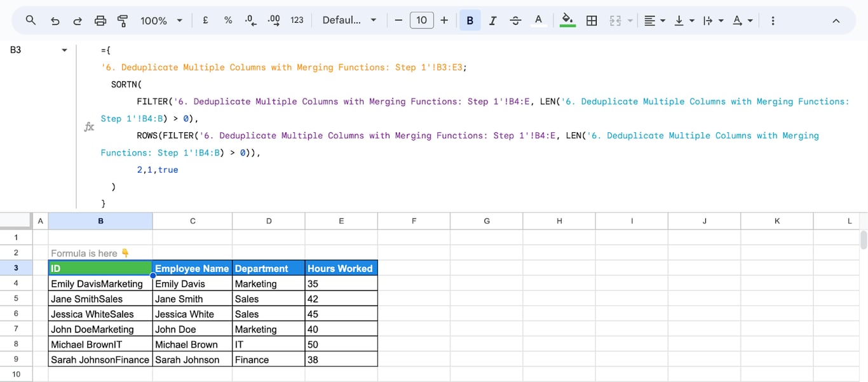868x382 pixels.
Task: Decrease font size with minus button
Action: click(398, 20)
